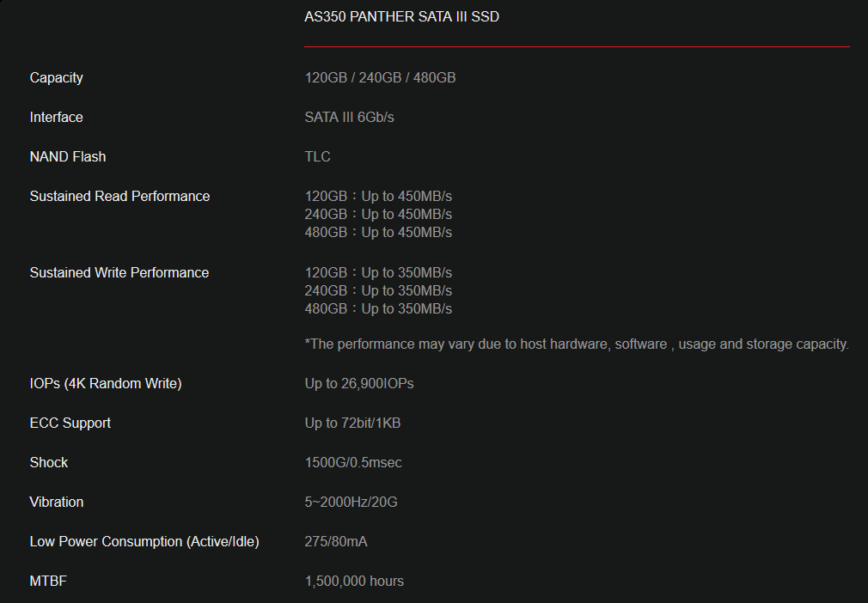
Task: Click the Up to 72bit/1KB value
Action: [352, 423]
